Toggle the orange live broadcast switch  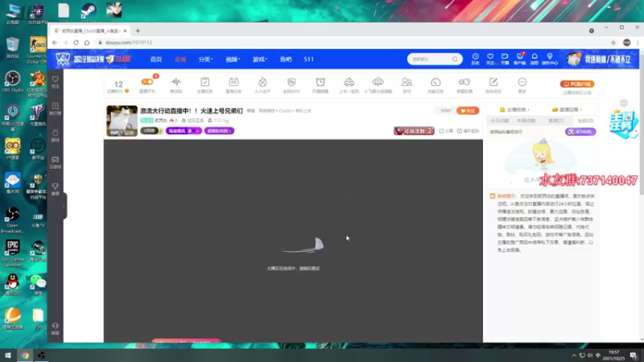pos(147,82)
